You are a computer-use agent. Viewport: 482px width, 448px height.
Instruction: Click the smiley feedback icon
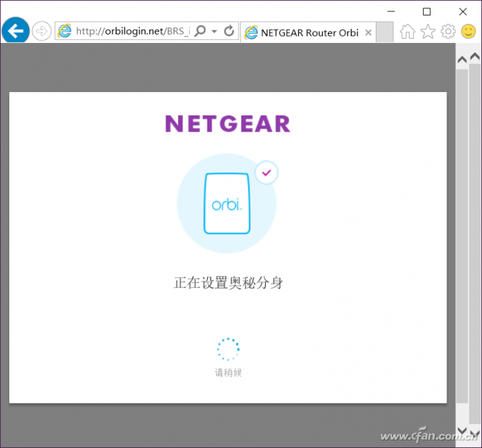[x=468, y=32]
